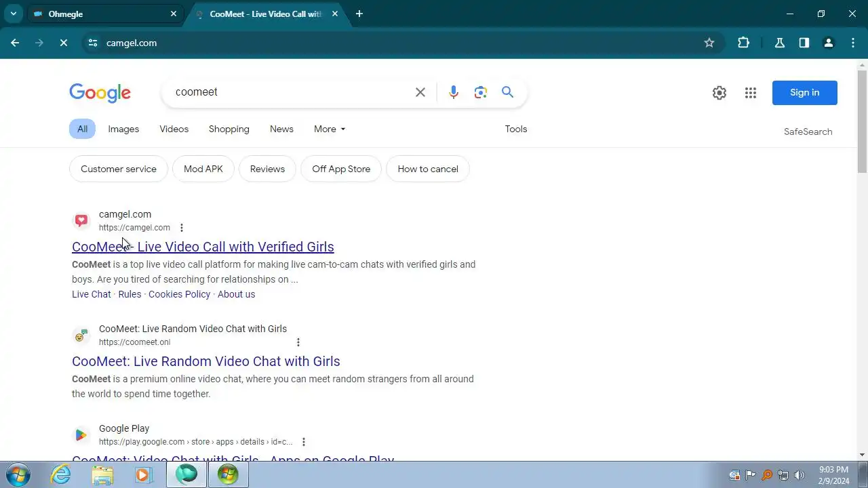The height and width of the screenshot is (488, 868).
Task: Click coomeet.onl site favicon
Action: pyautogui.click(x=81, y=335)
